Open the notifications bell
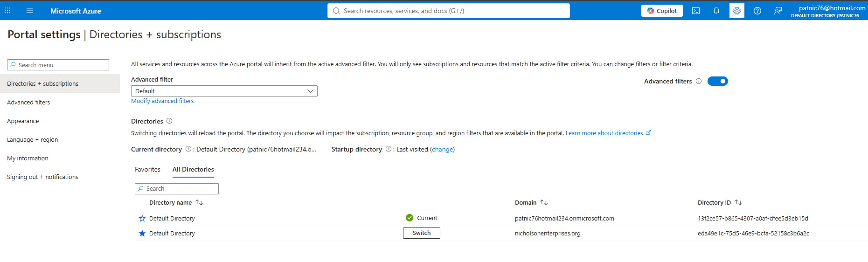This screenshot has width=868, height=262. click(716, 11)
